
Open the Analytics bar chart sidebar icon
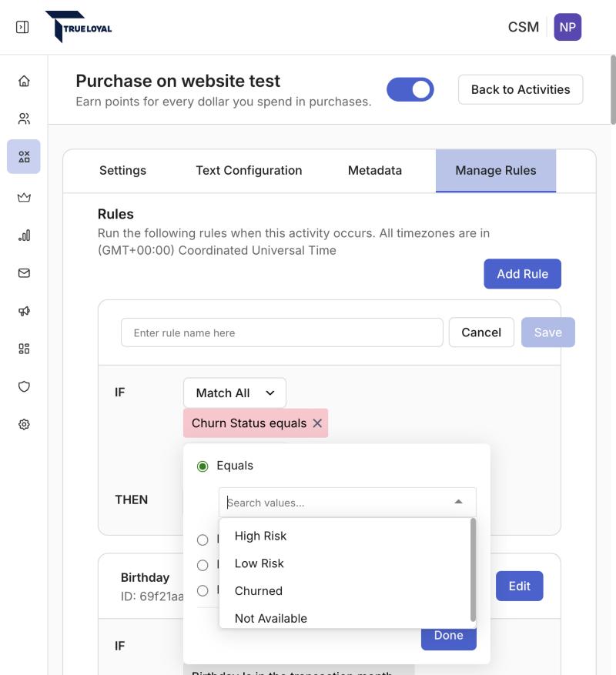coord(24,235)
